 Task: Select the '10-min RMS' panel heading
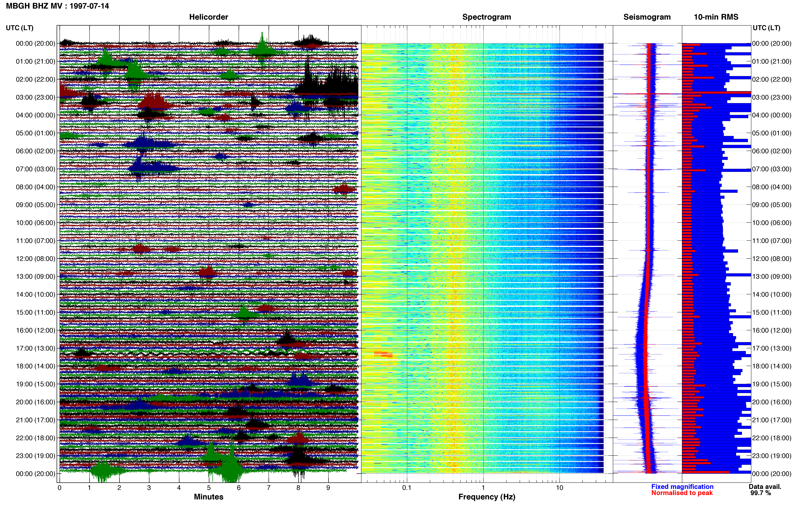(716, 17)
